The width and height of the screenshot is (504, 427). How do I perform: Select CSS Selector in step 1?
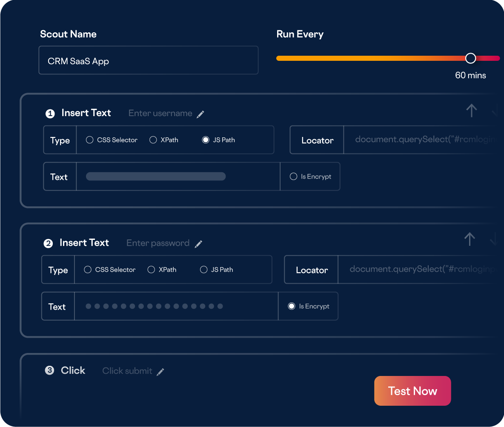point(90,140)
